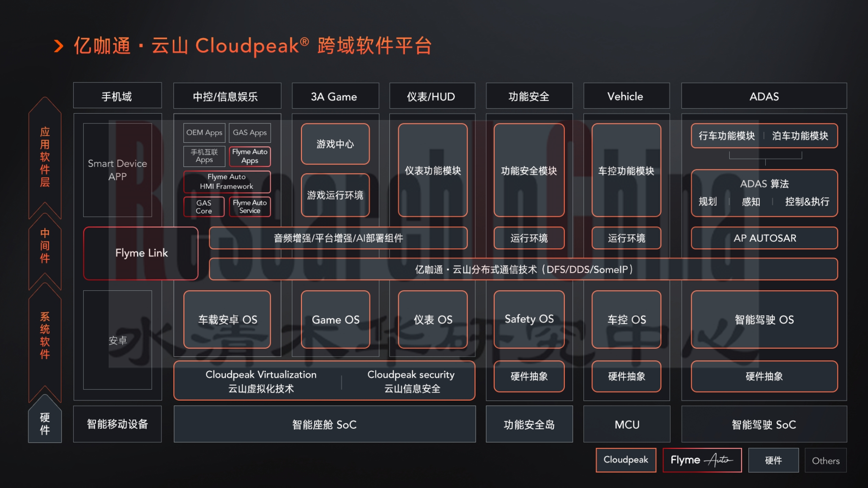
Task: Select the 中间件 layer label
Action: (x=45, y=245)
